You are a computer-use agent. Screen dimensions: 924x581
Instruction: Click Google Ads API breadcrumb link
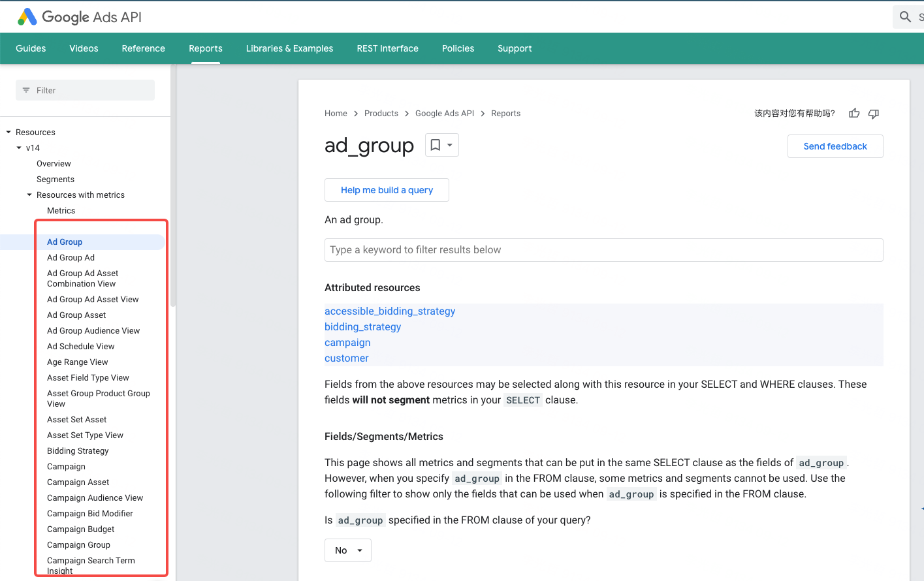445,114
